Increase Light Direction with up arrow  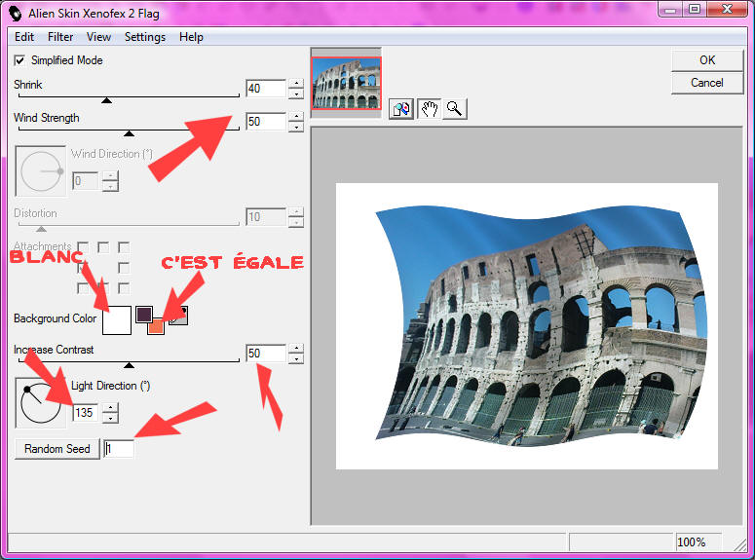(111, 408)
